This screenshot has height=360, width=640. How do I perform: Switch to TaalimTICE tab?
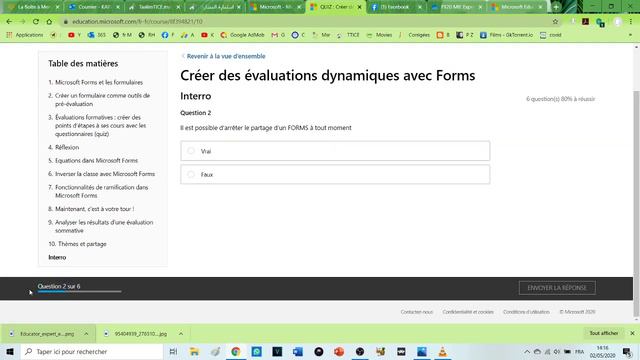[154, 7]
